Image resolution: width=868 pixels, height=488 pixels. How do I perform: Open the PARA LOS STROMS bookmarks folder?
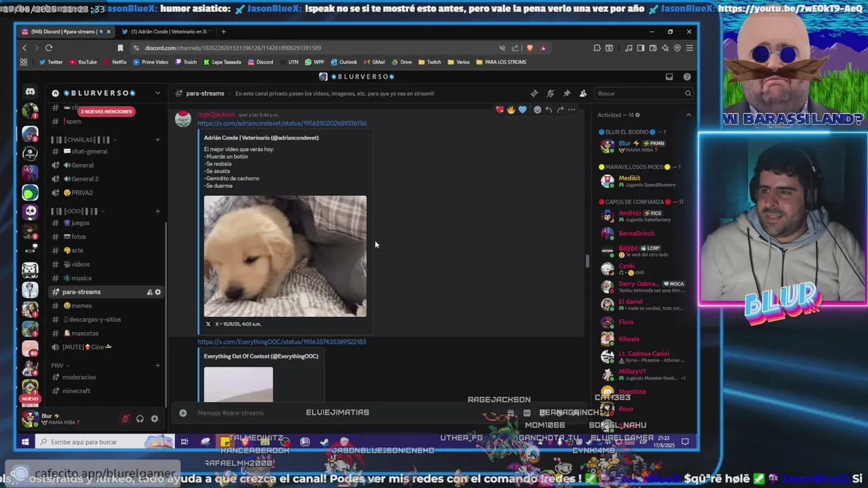coord(502,62)
